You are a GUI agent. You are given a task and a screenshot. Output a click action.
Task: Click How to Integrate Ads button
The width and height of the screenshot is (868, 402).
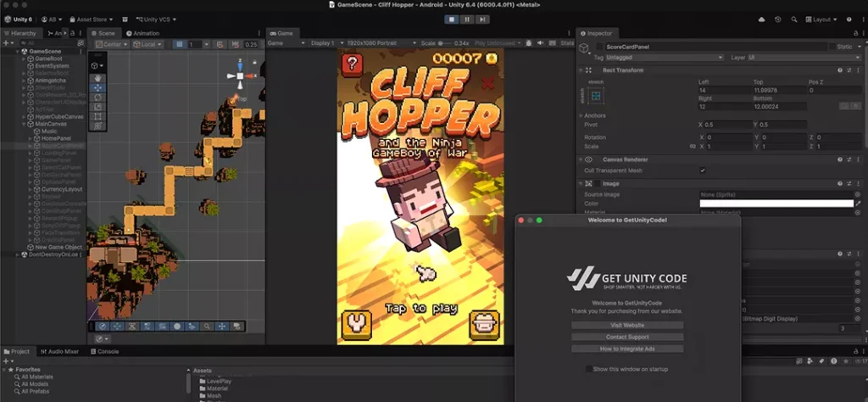tap(627, 349)
